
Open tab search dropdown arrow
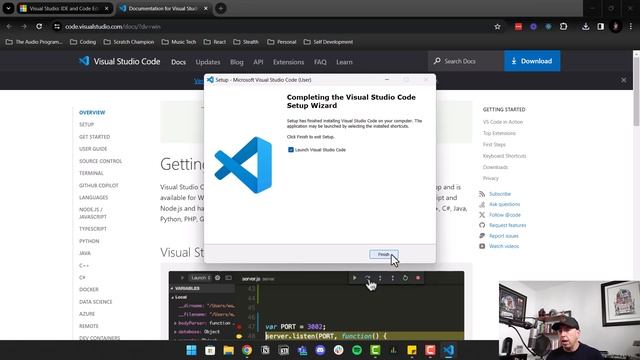(x=8, y=8)
